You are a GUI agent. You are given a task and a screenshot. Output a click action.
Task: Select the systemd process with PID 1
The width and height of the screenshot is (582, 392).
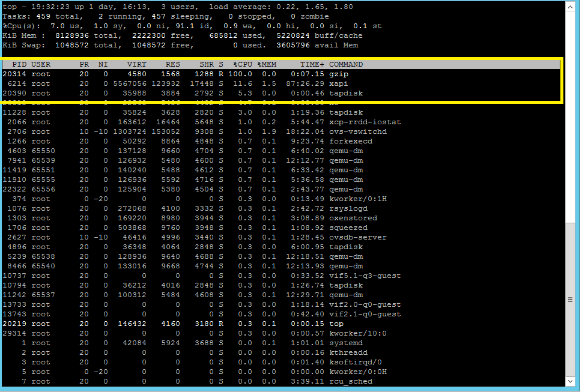pos(345,343)
